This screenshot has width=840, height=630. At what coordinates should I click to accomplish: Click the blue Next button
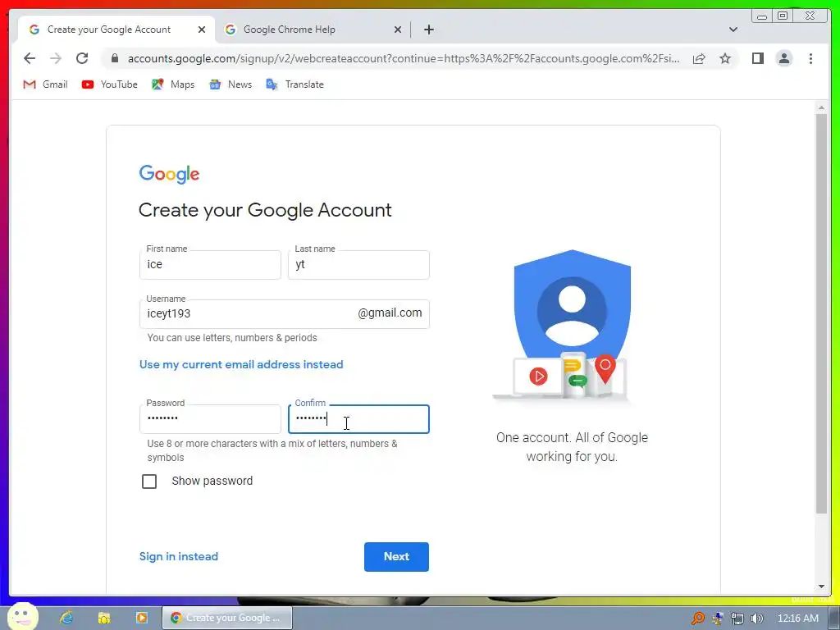396,557
